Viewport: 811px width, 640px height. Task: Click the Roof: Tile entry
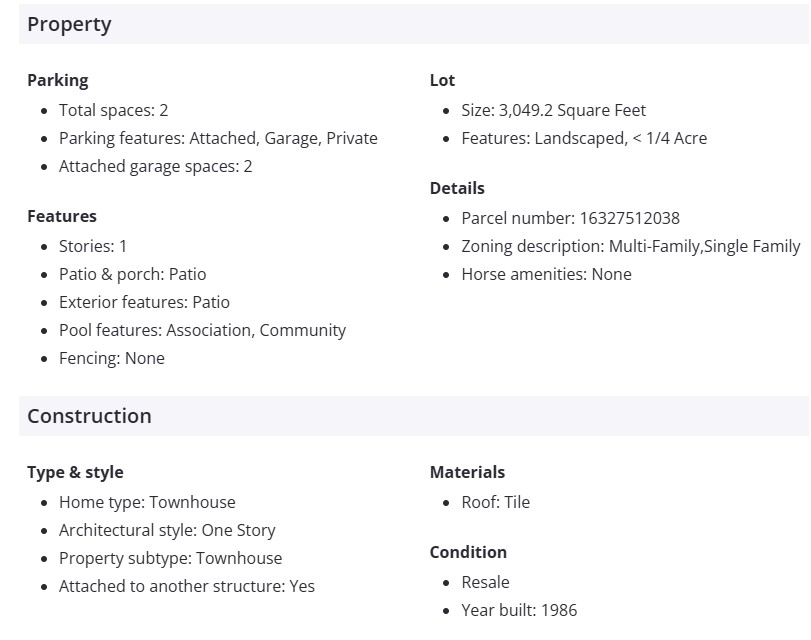(495, 502)
